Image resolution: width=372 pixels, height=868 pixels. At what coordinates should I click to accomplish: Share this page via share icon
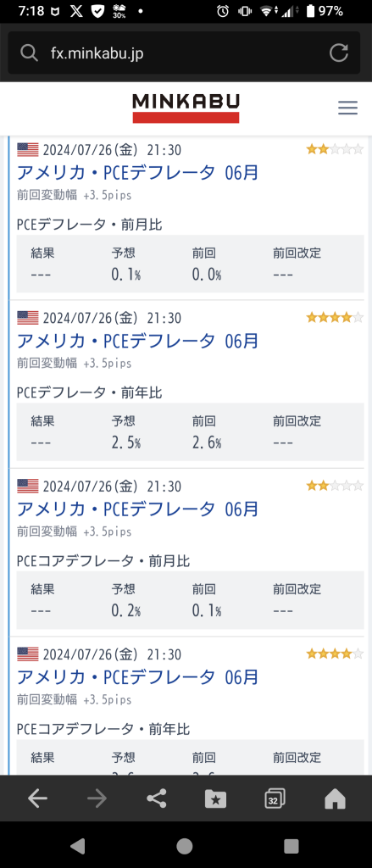157,798
